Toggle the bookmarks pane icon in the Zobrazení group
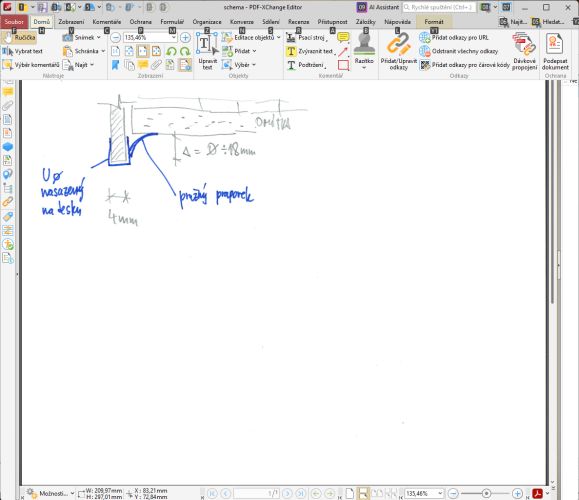This screenshot has height=500, width=579. (x=116, y=65)
